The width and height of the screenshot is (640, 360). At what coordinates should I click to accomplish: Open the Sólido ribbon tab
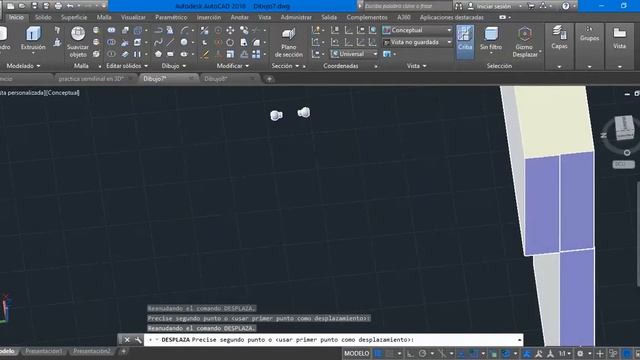[43, 17]
